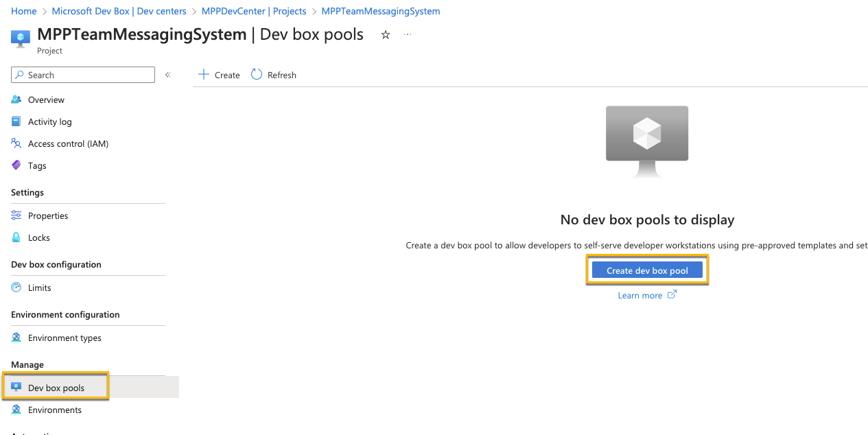Click the circular Refresh icon

click(257, 74)
